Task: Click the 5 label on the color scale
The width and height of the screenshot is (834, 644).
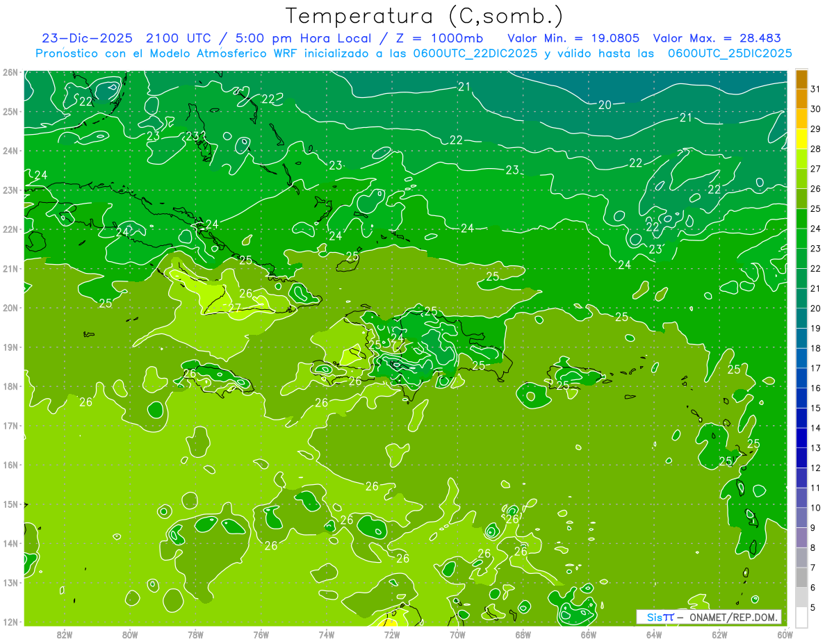Action: pyautogui.click(x=813, y=607)
